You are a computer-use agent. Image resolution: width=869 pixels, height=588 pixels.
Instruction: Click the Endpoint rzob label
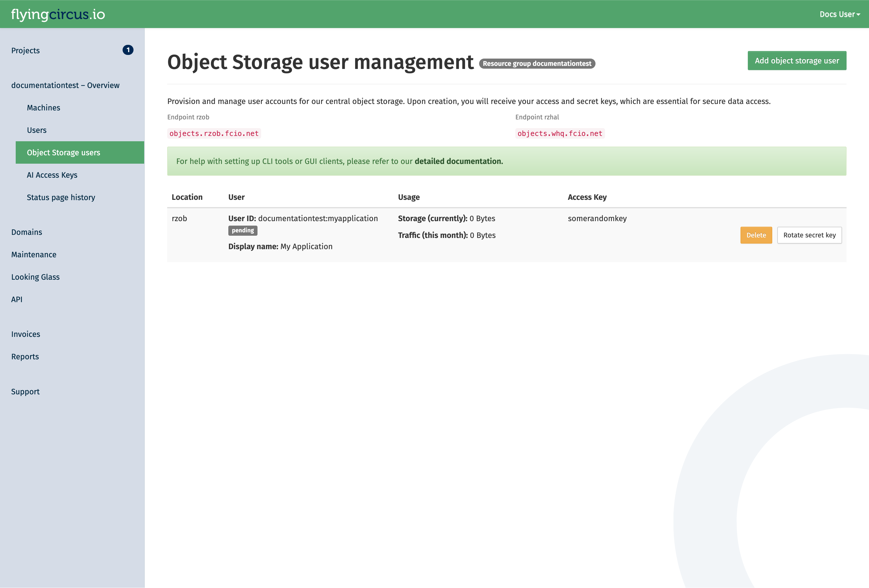click(x=188, y=117)
